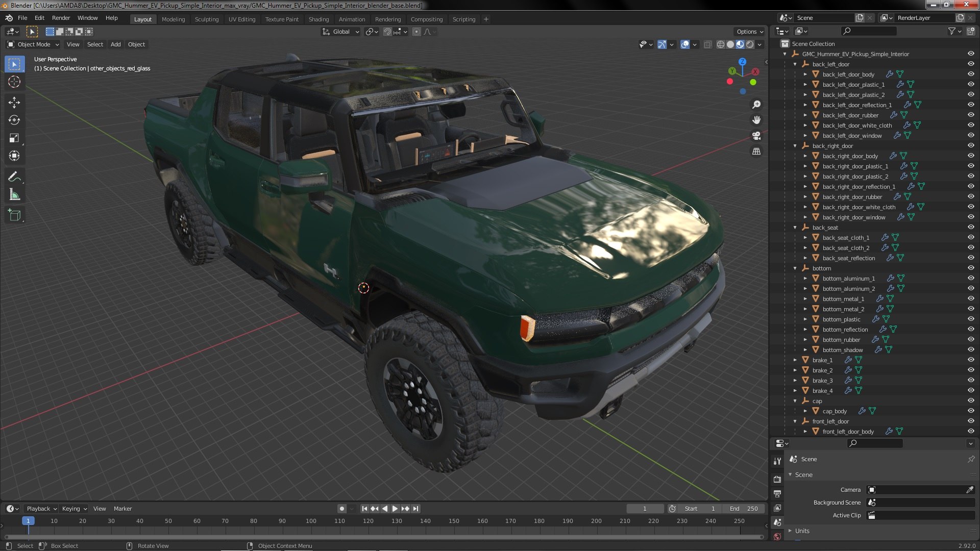
Task: Play the animation
Action: coord(395,509)
